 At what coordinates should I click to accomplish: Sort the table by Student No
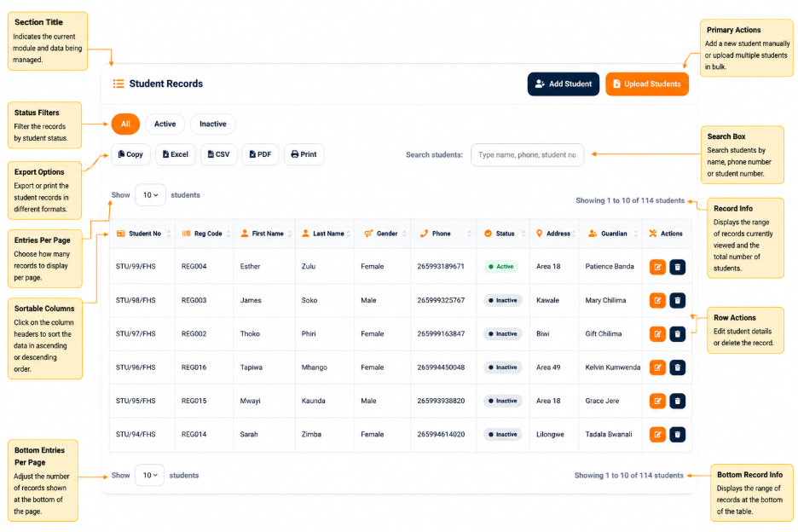tap(142, 234)
